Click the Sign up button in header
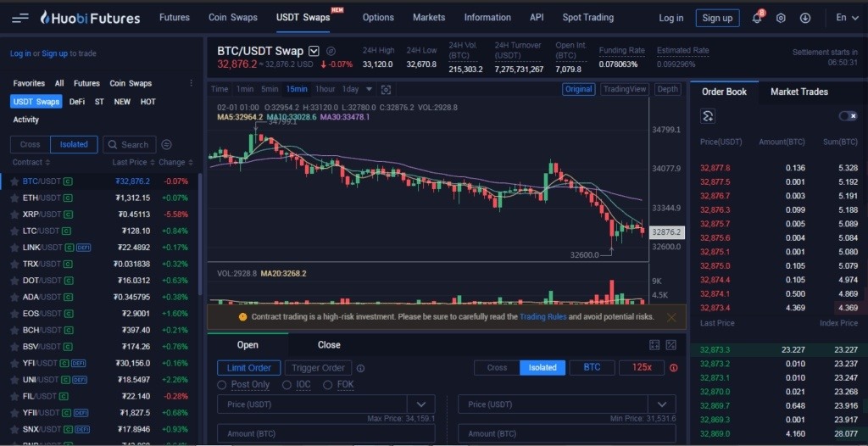Viewport: 868px width, 446px height. tap(717, 18)
